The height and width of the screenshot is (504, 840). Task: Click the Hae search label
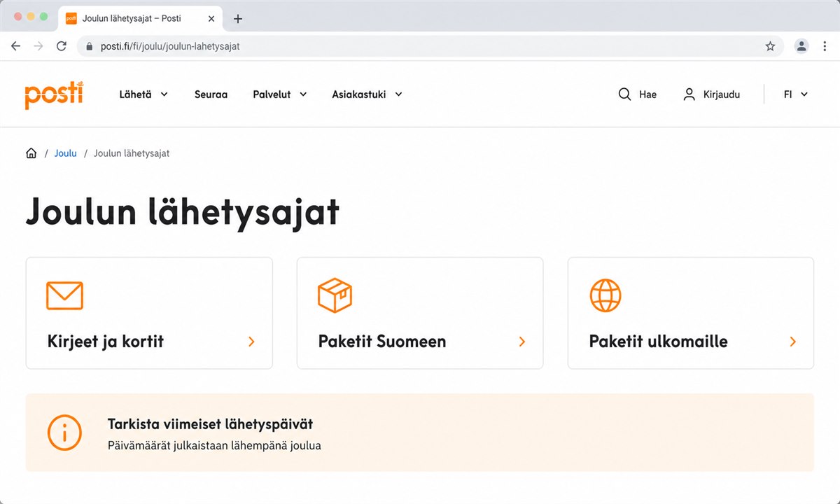[x=647, y=94]
